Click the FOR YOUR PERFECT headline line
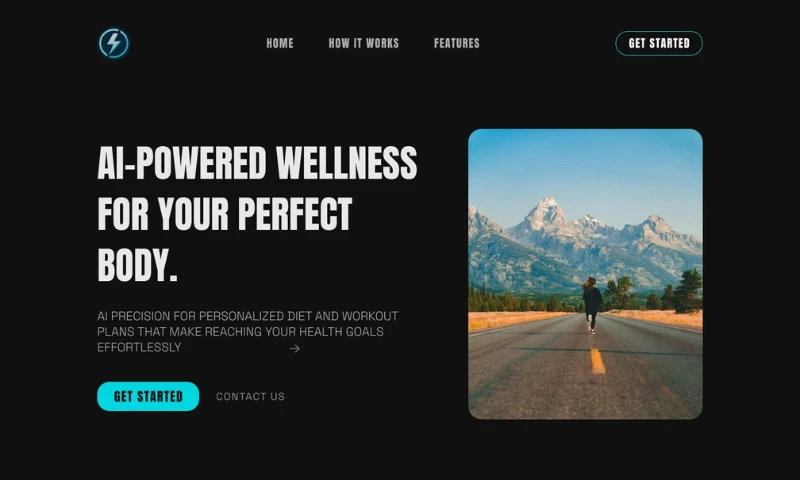Viewport: 800px width, 480px height. pos(224,214)
